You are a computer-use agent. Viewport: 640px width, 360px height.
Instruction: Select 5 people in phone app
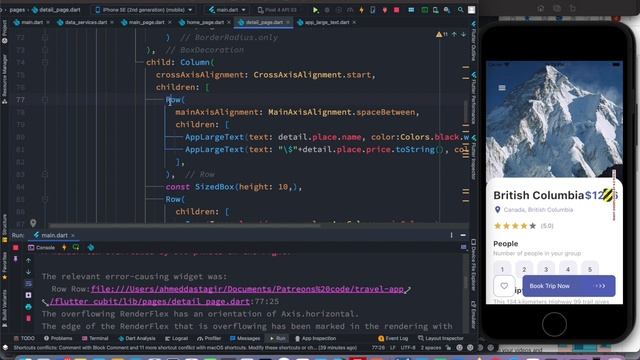[x=590, y=269]
